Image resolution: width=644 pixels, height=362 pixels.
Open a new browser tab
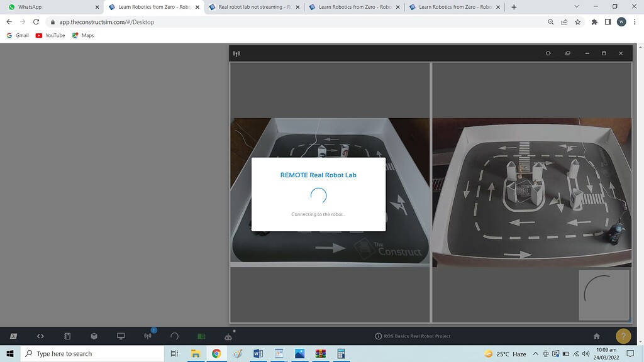[514, 7]
